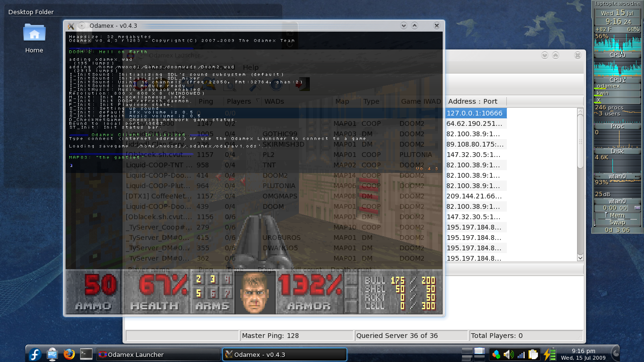Click the Show Desktop panel icon
The width and height of the screenshot is (644, 362).
pyautogui.click(x=52, y=354)
